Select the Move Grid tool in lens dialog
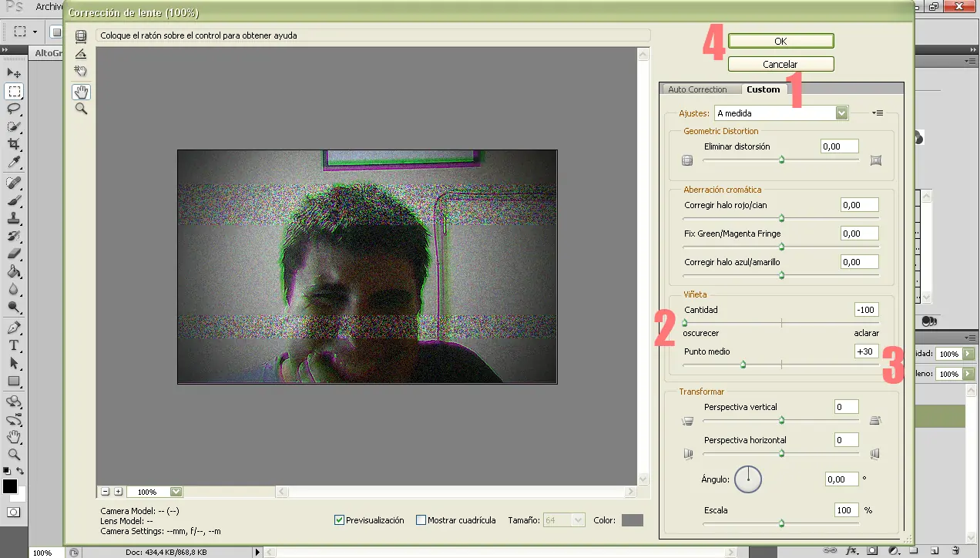This screenshot has height=558, width=980. (81, 71)
